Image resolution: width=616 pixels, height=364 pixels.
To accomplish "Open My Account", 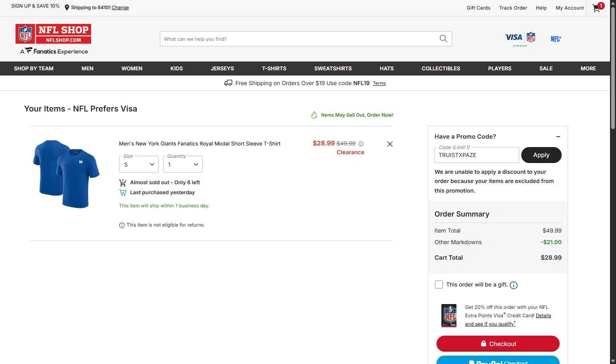I will click(x=570, y=8).
